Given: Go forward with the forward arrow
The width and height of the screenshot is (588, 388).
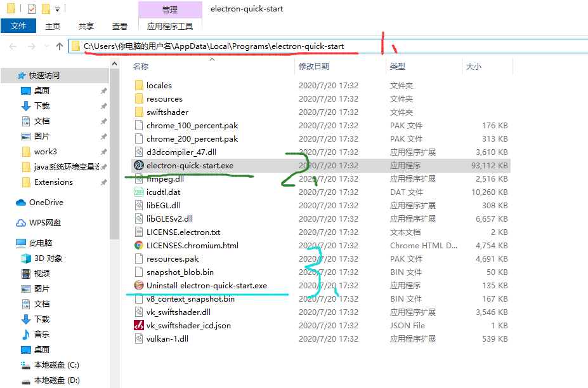Looking at the screenshot, I should (x=32, y=46).
